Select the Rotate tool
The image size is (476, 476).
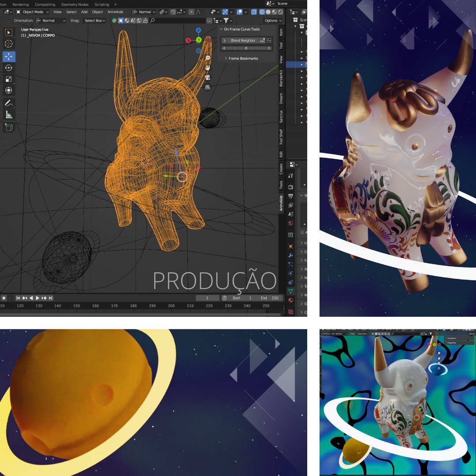click(x=8, y=68)
